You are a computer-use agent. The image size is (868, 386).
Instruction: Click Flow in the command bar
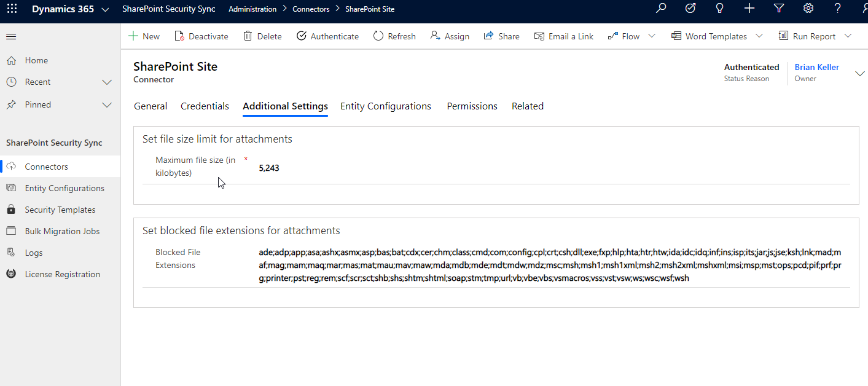(624, 36)
